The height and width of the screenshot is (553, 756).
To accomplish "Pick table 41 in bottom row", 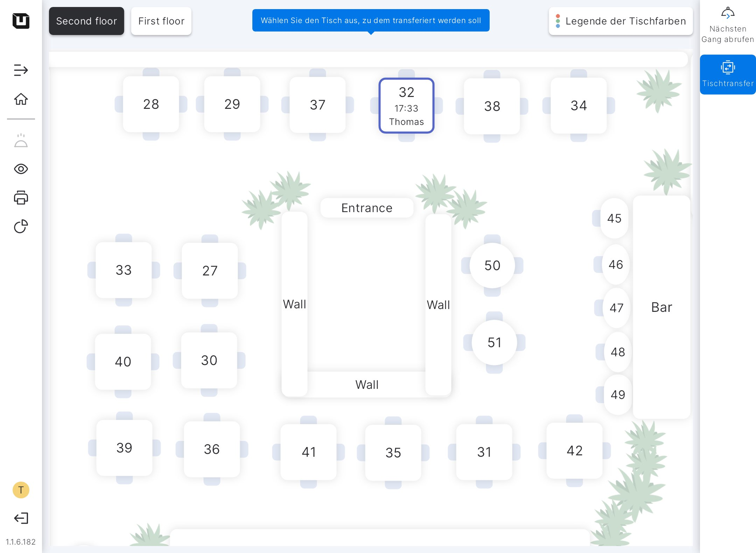I will pos(309,452).
